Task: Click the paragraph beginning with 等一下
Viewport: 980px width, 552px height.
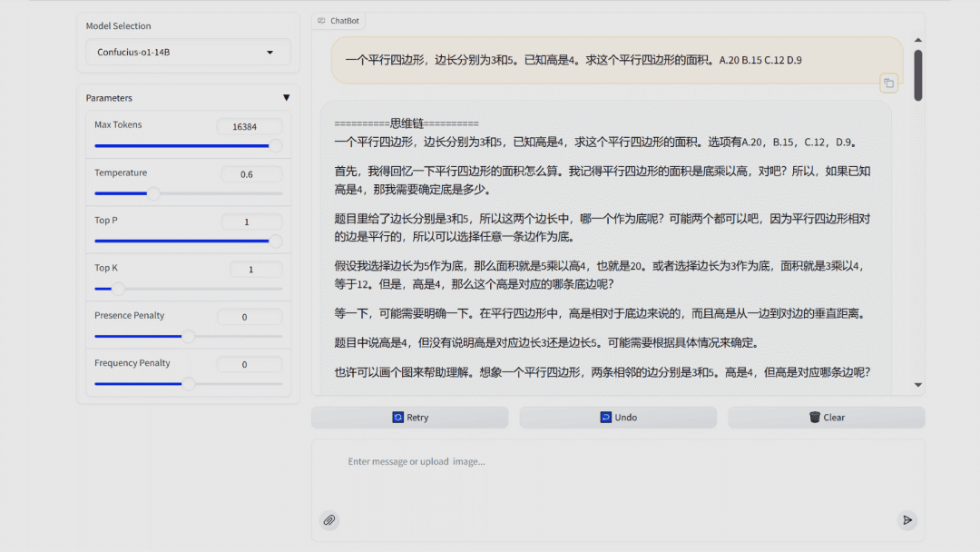Action: coord(601,313)
